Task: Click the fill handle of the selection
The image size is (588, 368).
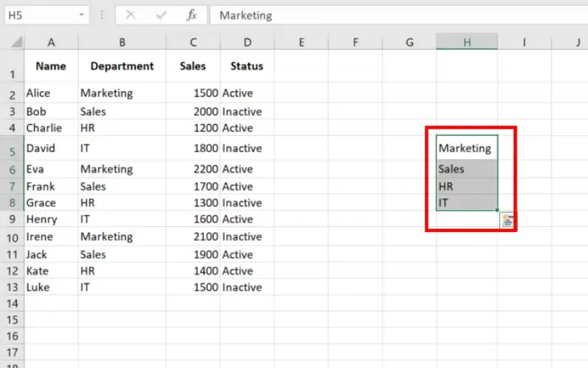Action: (498, 211)
